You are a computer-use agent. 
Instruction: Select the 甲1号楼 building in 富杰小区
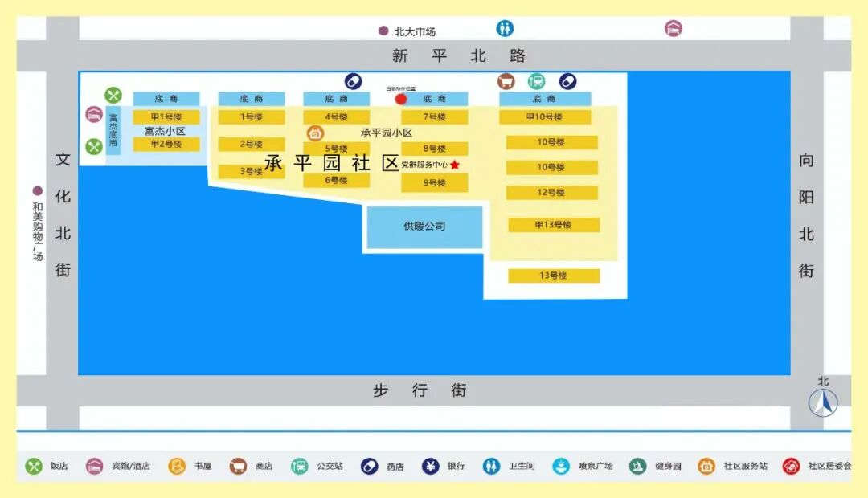click(166, 117)
